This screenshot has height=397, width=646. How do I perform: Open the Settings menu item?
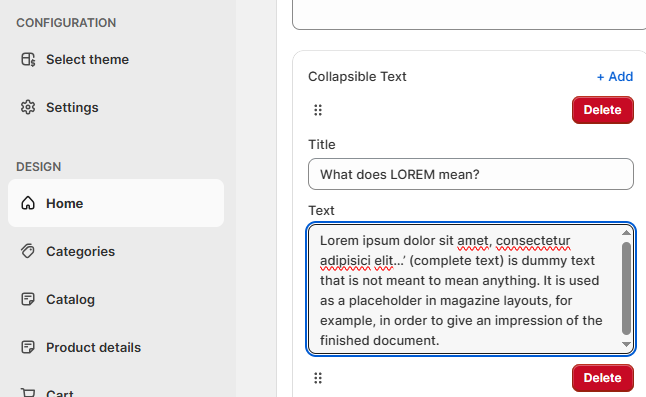[116, 107]
